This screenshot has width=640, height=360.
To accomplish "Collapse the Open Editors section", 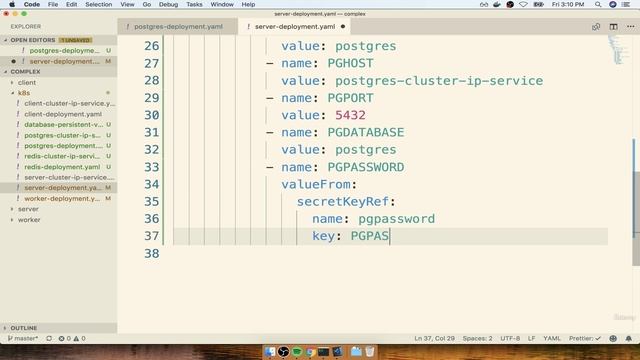I will tap(33, 40).
